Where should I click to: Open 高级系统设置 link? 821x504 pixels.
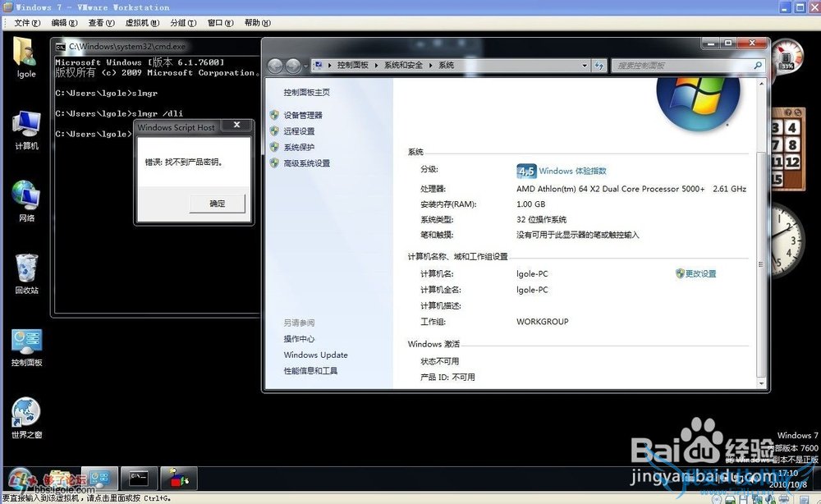[x=307, y=163]
